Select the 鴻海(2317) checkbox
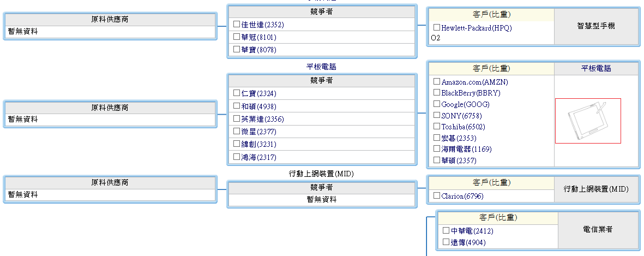This screenshot has width=644, height=256. [237, 157]
